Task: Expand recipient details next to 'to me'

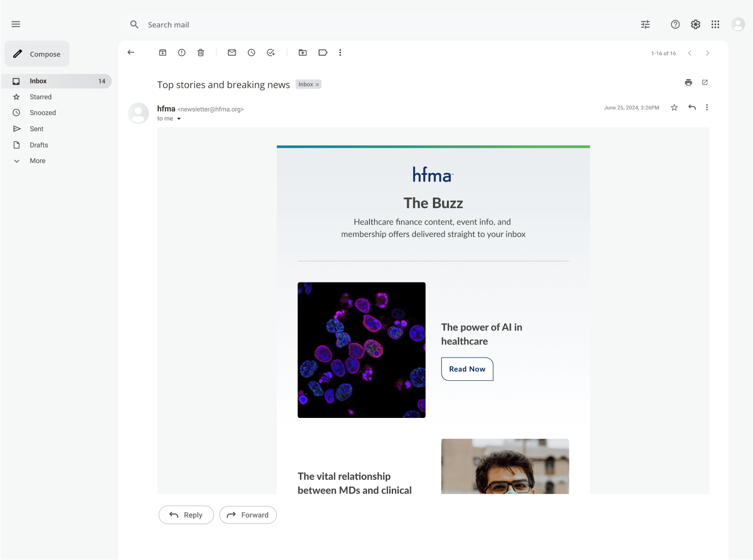Action: pos(179,119)
